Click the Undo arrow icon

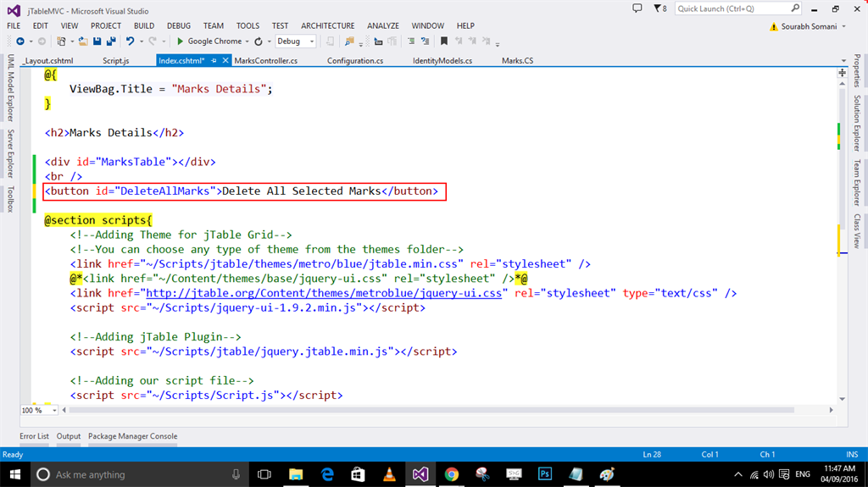click(x=130, y=42)
